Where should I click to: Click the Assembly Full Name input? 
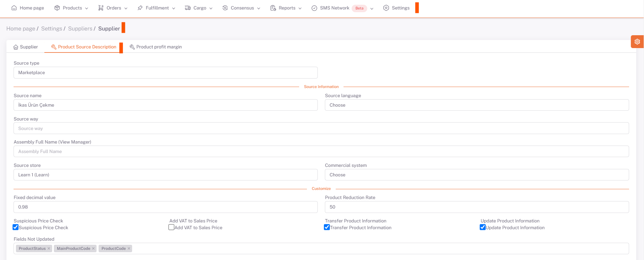pyautogui.click(x=321, y=151)
